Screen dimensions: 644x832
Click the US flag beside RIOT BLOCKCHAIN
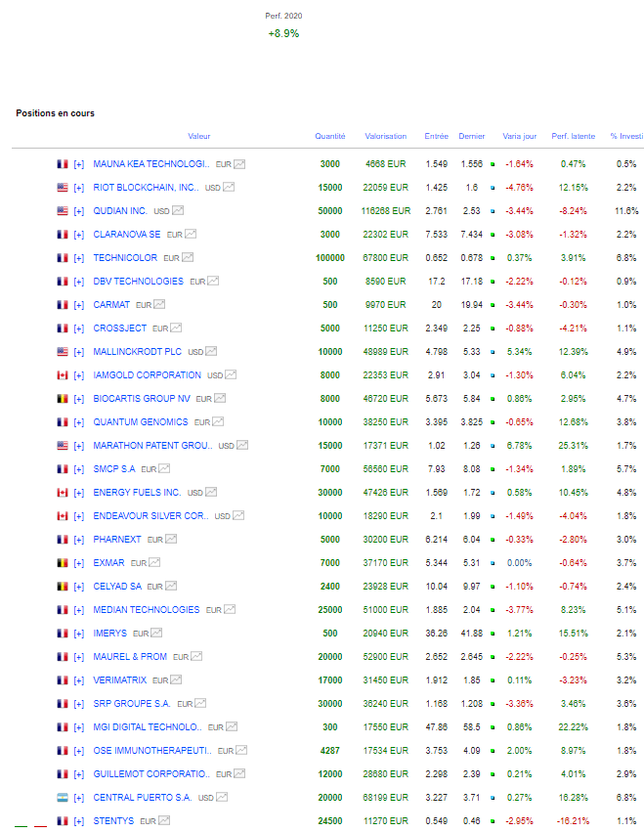(63, 188)
